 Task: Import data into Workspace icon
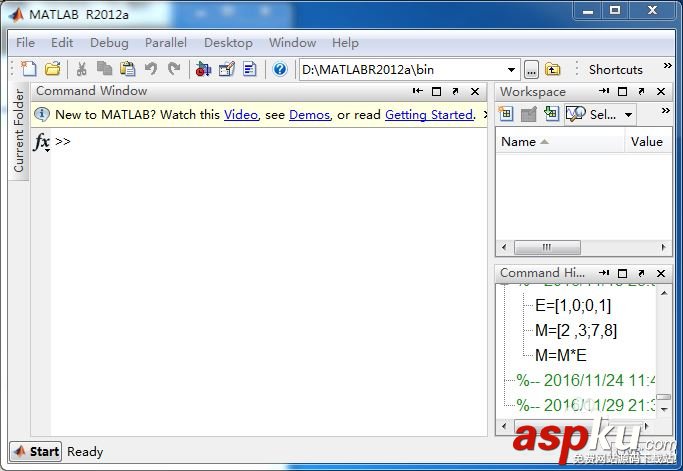[551, 114]
